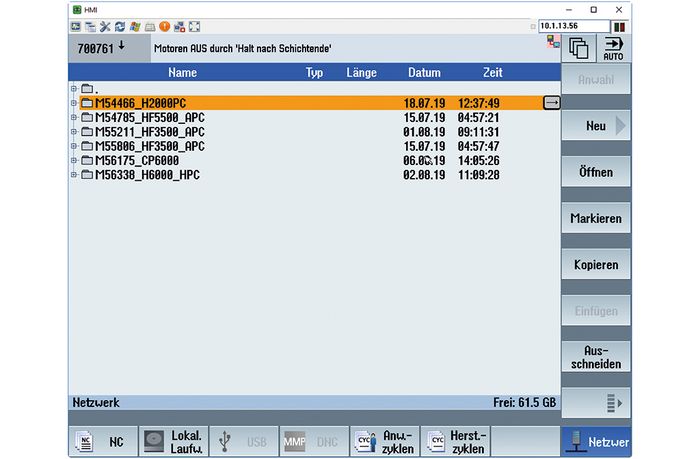Image resolution: width=700 pixels, height=459 pixels.
Task: Click the orange warning circle toolbar icon
Action: coord(164,27)
